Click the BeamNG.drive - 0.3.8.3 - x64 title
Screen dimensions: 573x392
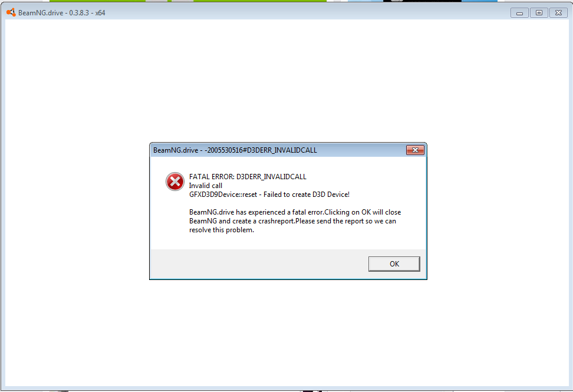tap(62, 13)
